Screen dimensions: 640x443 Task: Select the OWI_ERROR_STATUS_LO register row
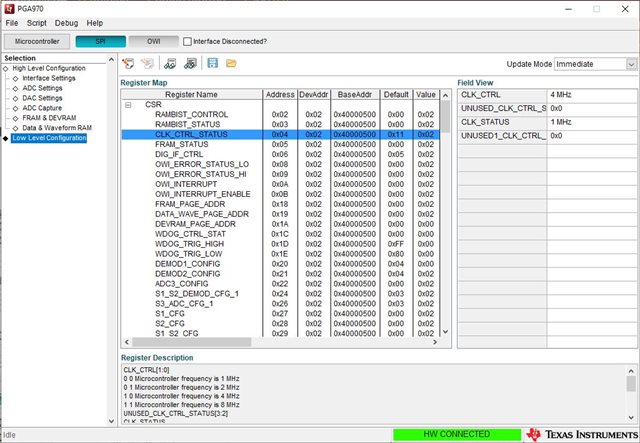coord(280,165)
